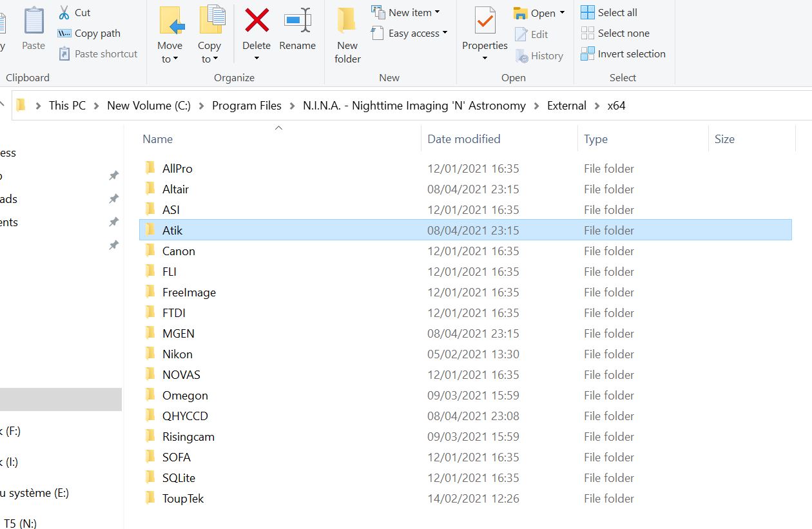Click the Nikon date 05/02/2021 13:30
Screen dimensions: 812x529
473,354
